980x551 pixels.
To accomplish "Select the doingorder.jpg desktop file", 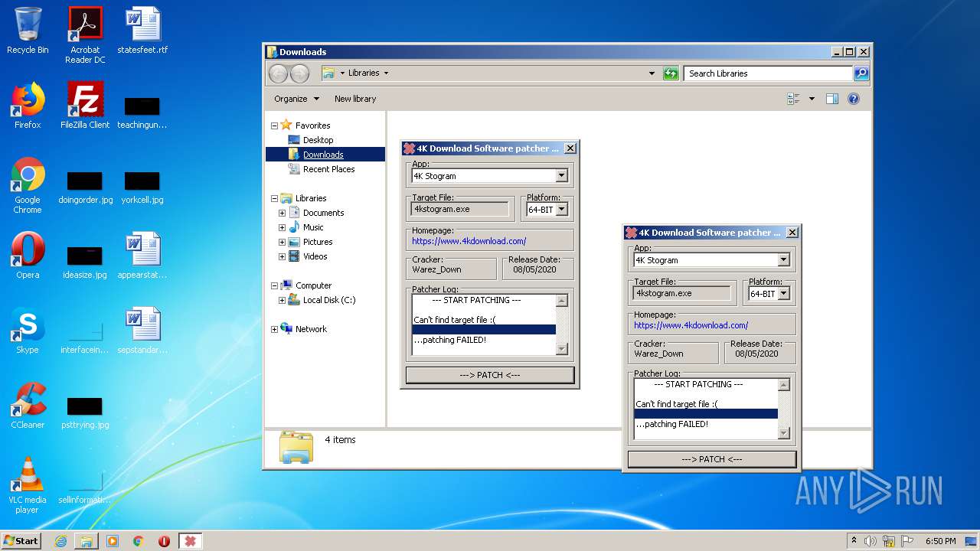I will click(85, 188).
